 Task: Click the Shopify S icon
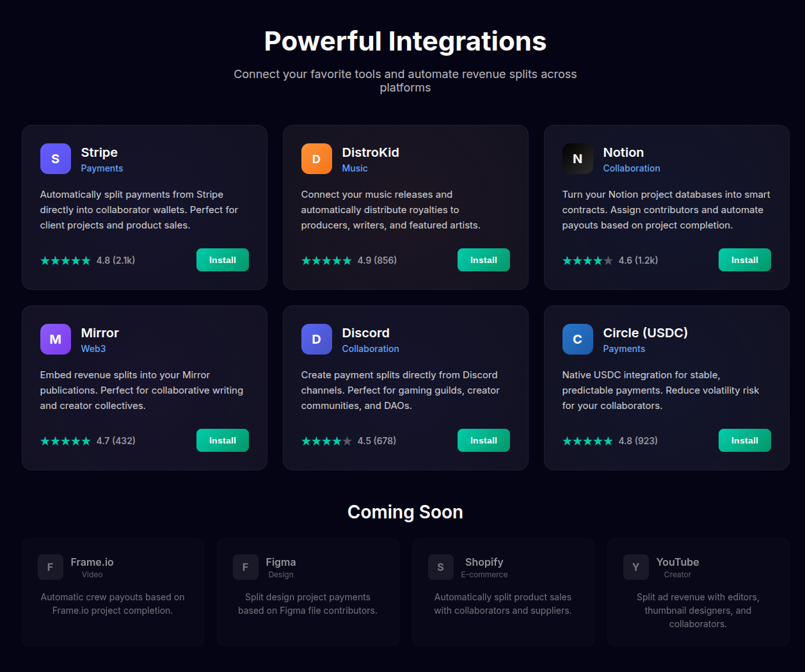coord(441,567)
